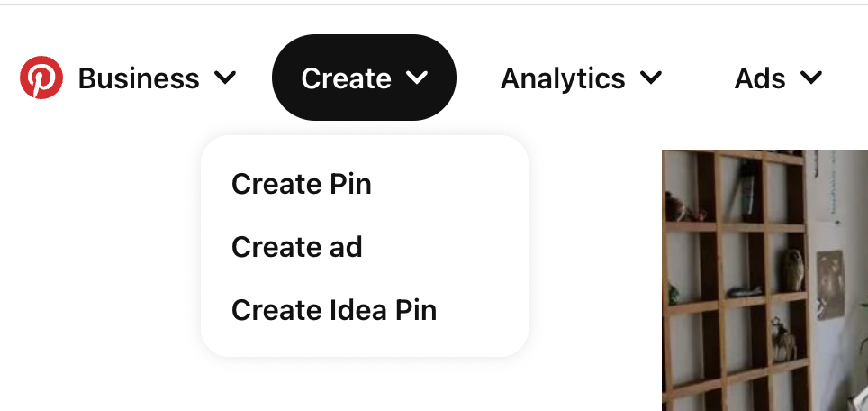Choose the Create ad option
The height and width of the screenshot is (411, 868).
tap(297, 247)
